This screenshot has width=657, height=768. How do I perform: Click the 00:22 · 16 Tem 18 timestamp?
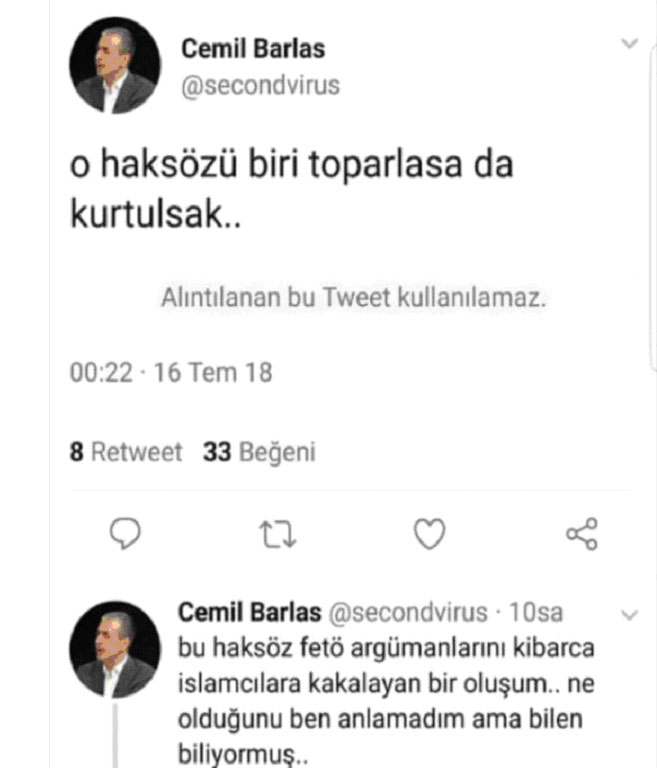(x=171, y=373)
